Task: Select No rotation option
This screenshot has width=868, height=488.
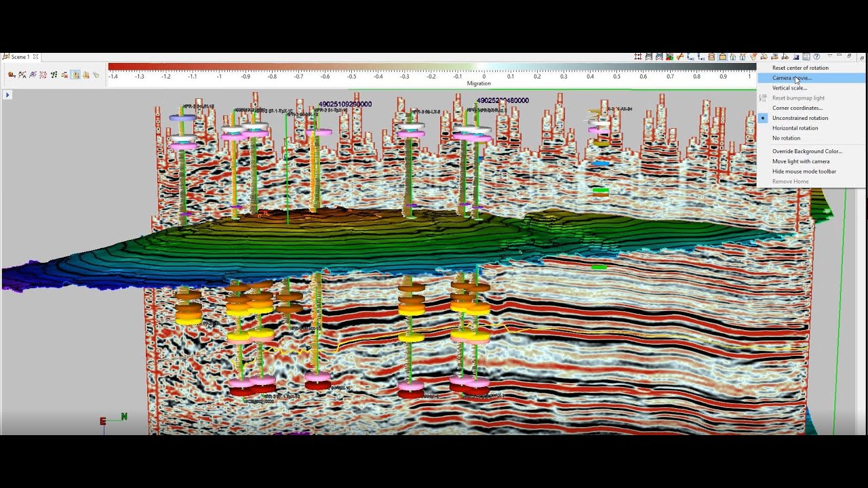Action: 811,138
